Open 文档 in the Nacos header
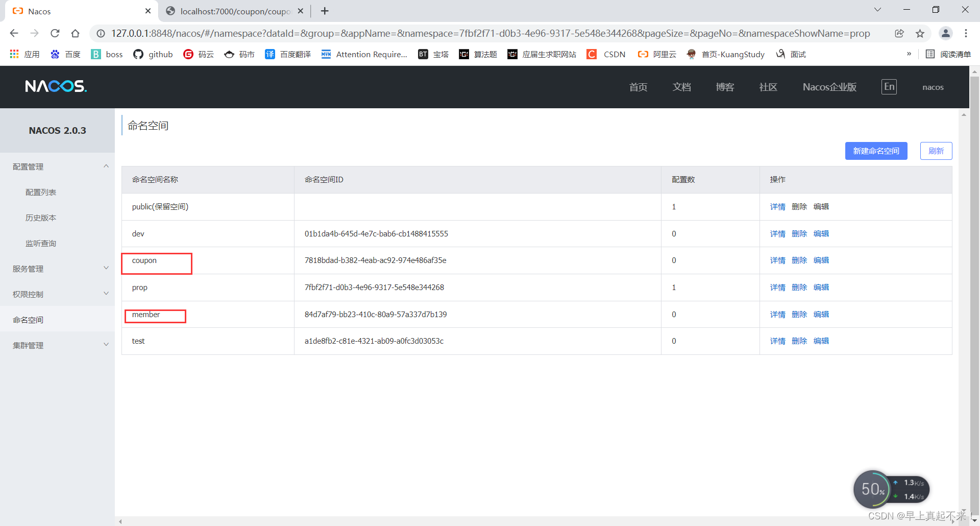The height and width of the screenshot is (526, 980). pos(681,87)
